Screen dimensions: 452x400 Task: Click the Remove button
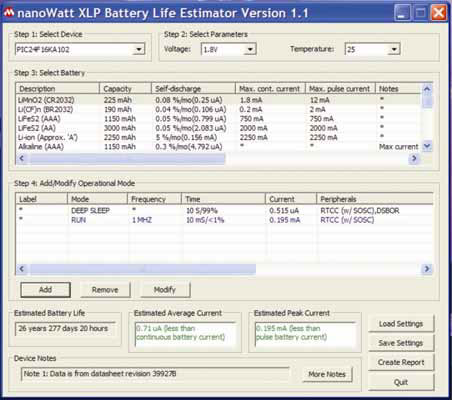pyautogui.click(x=105, y=290)
